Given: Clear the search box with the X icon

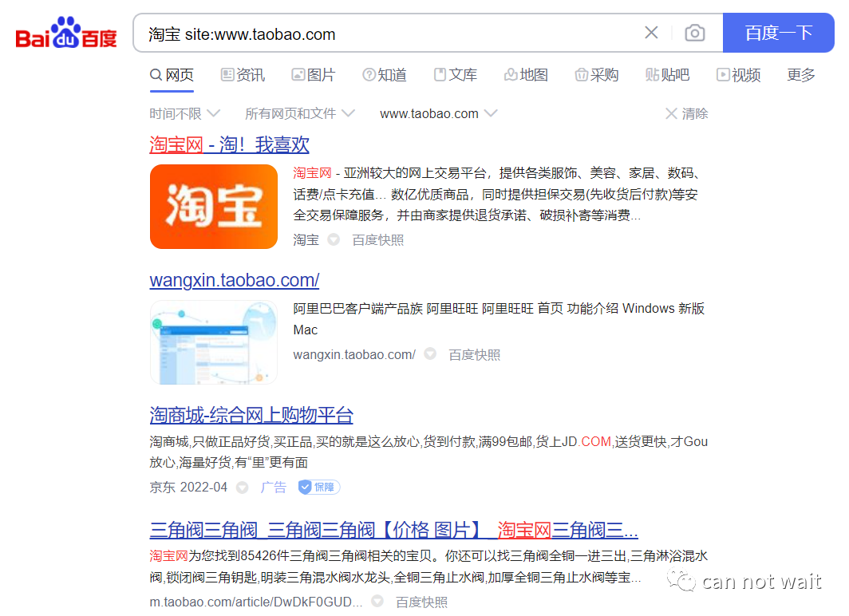Looking at the screenshot, I should pyautogui.click(x=651, y=33).
